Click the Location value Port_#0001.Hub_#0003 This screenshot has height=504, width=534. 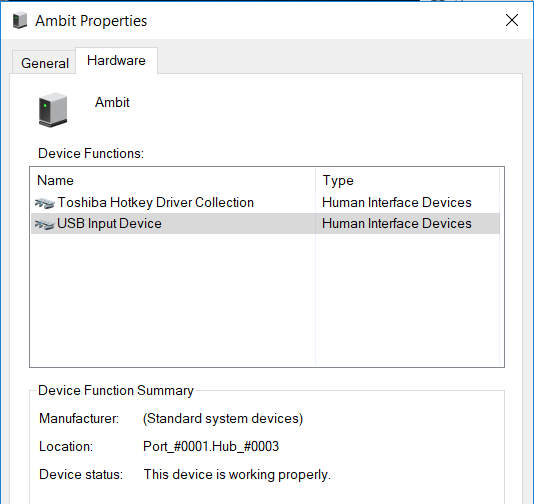(211, 446)
